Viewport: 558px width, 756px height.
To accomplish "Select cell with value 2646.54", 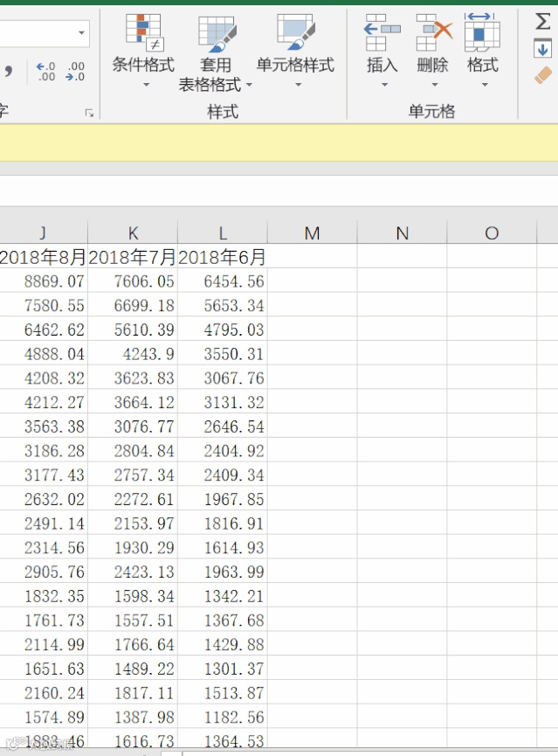I will (x=223, y=427).
